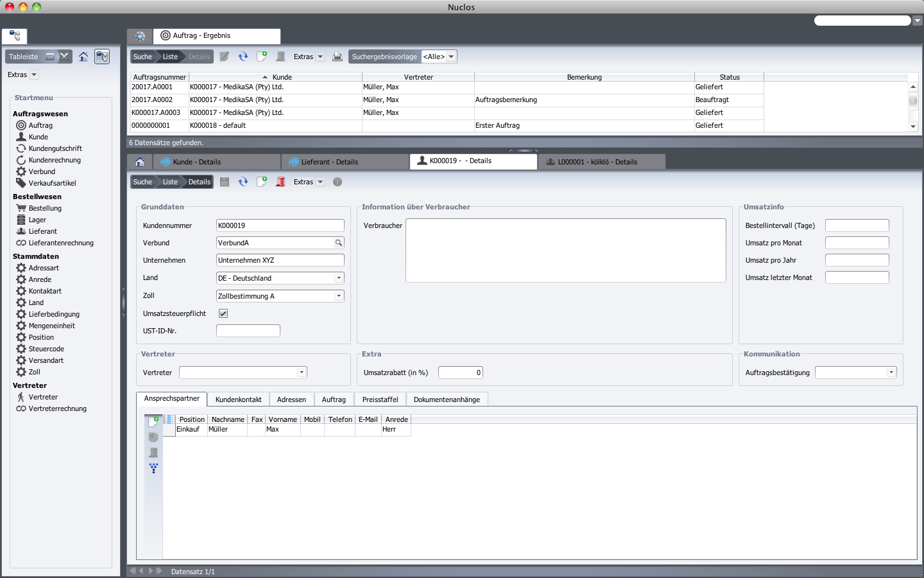Create a new record in the details toolbar

coord(262,182)
